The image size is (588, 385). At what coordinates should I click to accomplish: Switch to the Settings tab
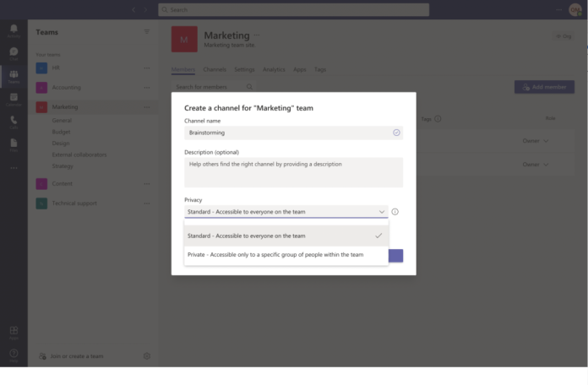pos(244,69)
